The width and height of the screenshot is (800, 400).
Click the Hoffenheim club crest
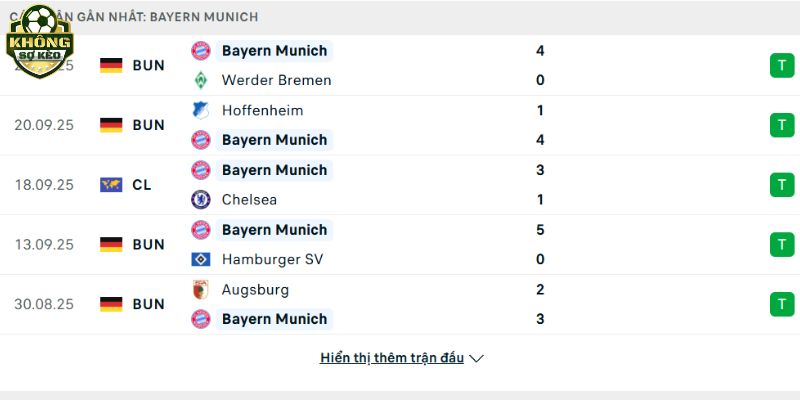(201, 110)
